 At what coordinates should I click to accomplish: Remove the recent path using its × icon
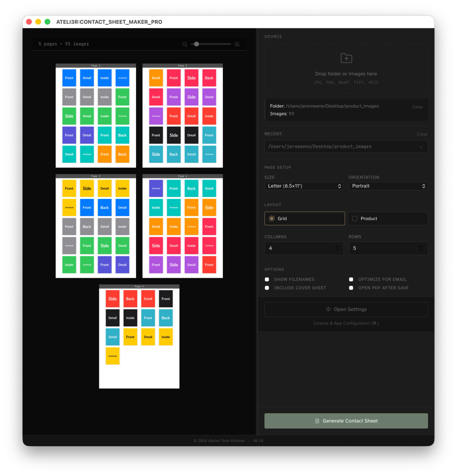[421, 147]
